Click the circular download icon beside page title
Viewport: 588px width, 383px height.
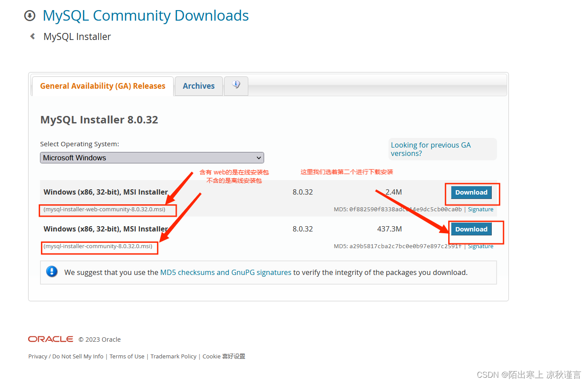(x=29, y=16)
